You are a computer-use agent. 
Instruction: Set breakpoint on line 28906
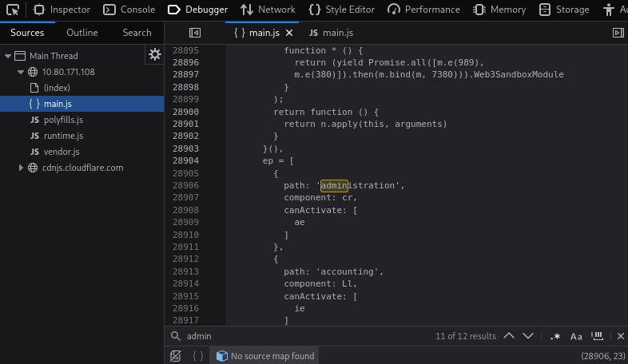click(x=185, y=185)
